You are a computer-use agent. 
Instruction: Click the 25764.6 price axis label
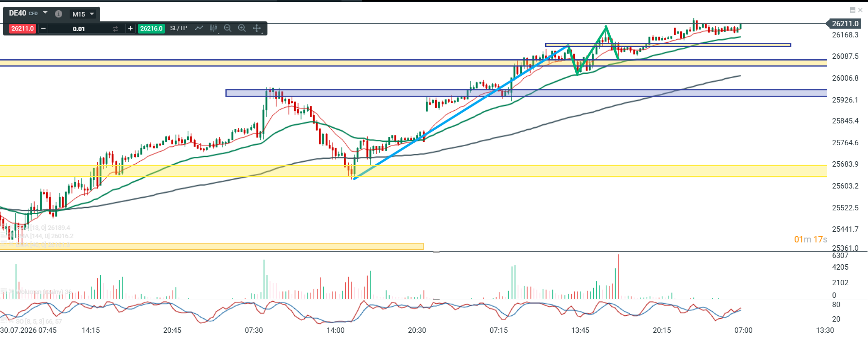pos(845,143)
